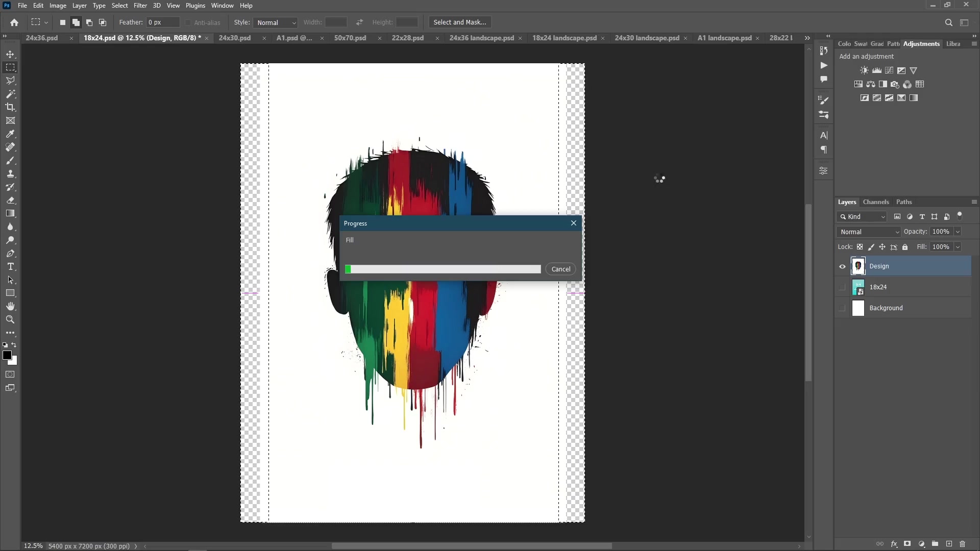980x551 pixels.
Task: Hide the Design layer visibility
Action: tap(843, 266)
